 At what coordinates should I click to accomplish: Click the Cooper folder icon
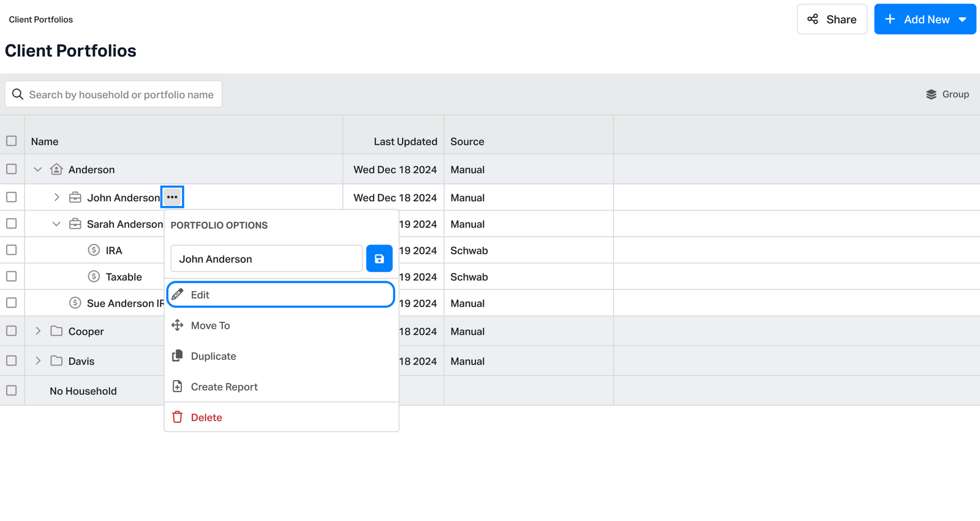[56, 331]
